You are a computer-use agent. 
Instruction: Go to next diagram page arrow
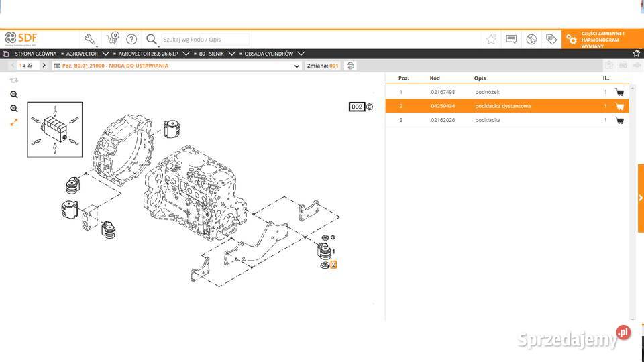point(44,66)
